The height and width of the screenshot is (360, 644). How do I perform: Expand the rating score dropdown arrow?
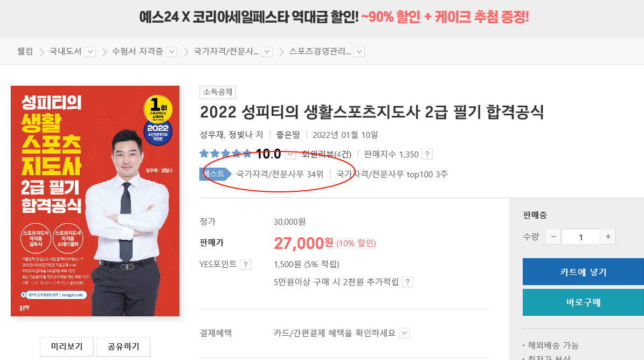tap(290, 154)
